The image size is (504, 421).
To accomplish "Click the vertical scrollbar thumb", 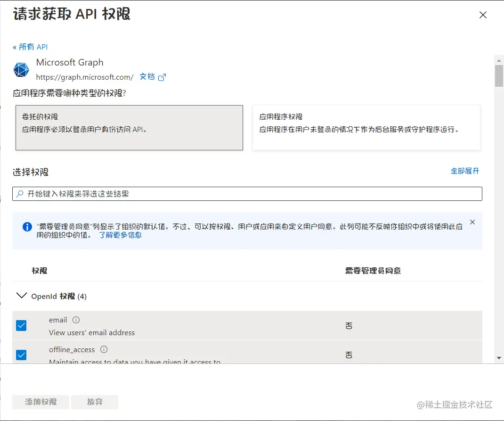I will [499, 76].
